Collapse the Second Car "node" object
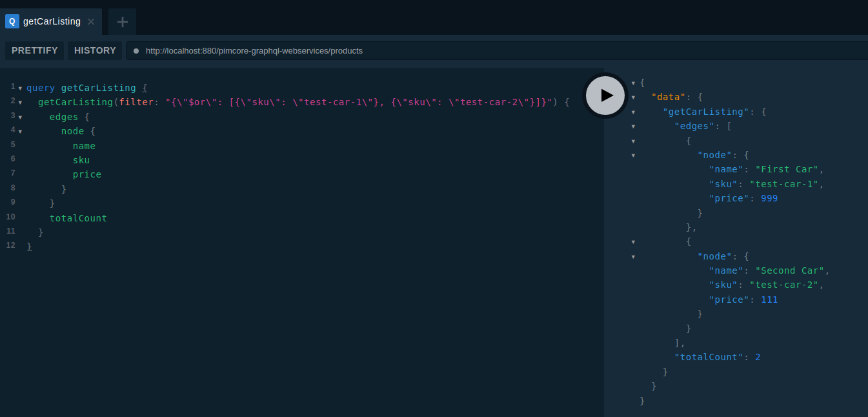 633,256
